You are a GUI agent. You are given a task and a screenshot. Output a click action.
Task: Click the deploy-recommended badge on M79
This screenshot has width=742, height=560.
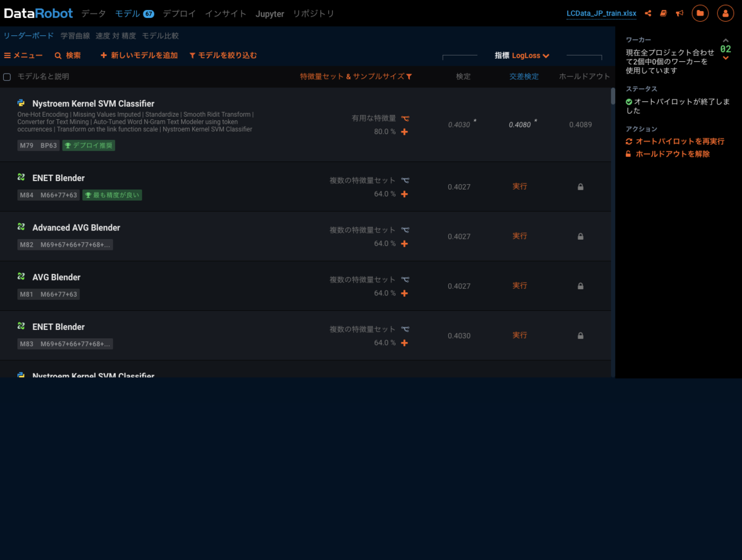pos(88,145)
